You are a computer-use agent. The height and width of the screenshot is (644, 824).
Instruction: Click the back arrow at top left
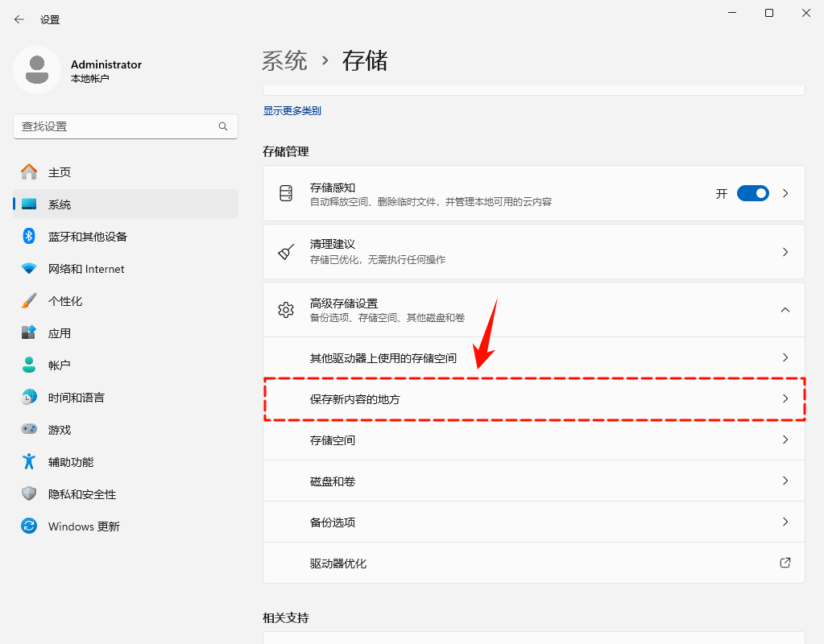[x=18, y=19]
